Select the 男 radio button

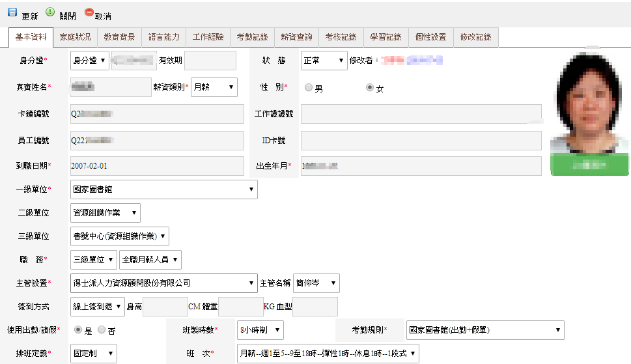309,87
